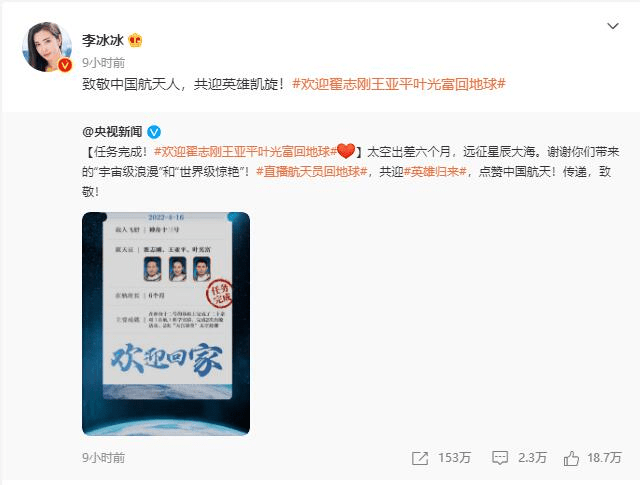Open the top post's 9小时前 timestamp

click(104, 62)
